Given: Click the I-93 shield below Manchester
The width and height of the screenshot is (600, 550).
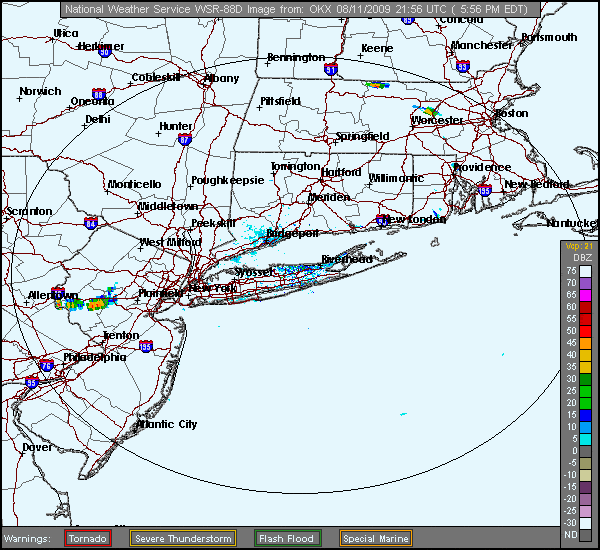Looking at the screenshot, I should click(x=463, y=66).
